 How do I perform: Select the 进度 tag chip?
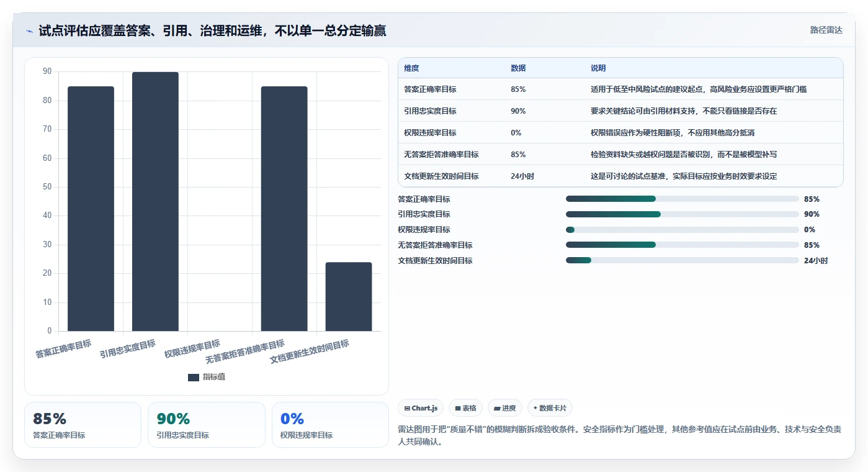(505, 408)
